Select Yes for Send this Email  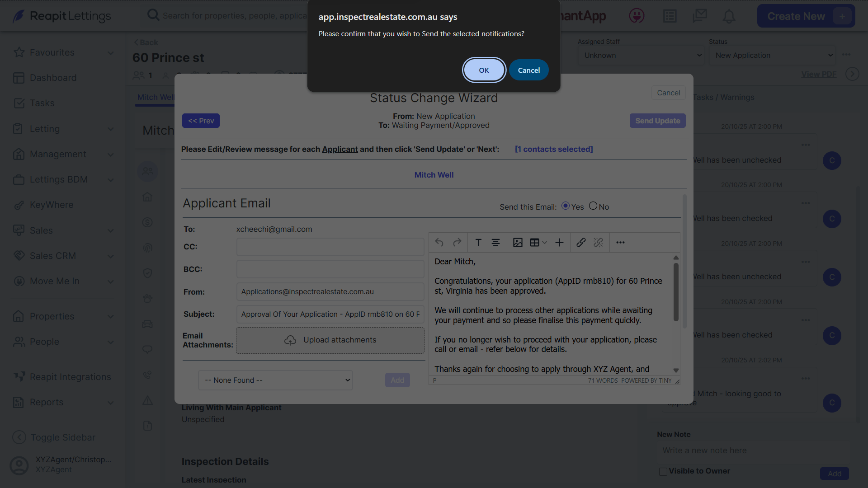point(565,206)
